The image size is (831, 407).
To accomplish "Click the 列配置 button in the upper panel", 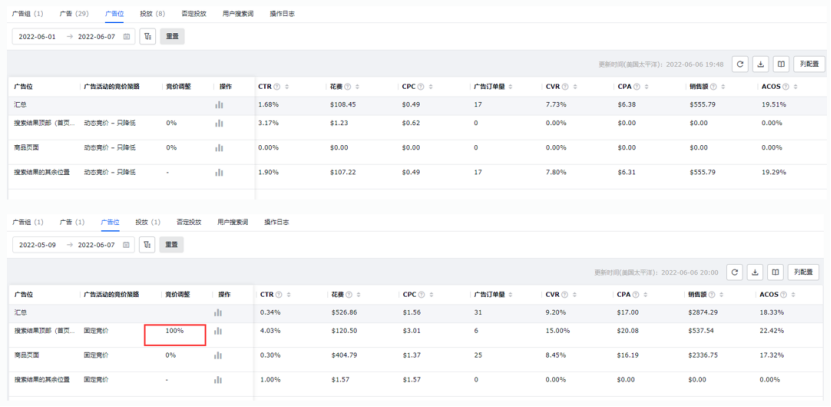I will [809, 64].
